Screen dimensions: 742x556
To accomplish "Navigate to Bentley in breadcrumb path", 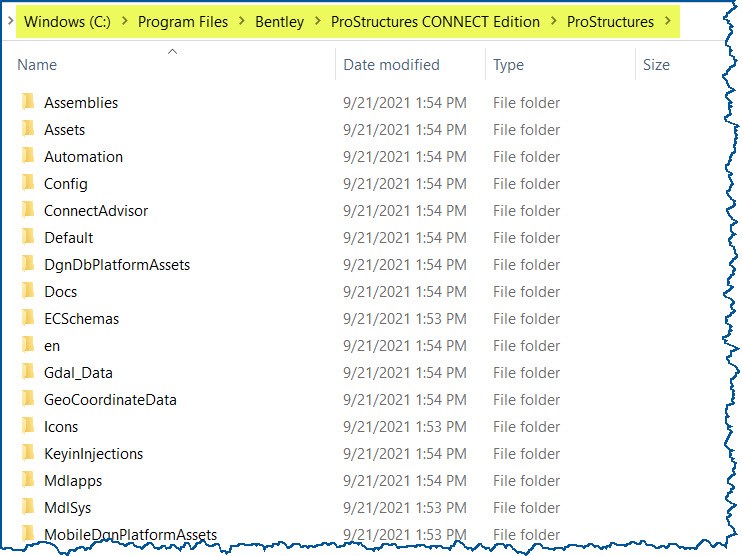I will point(279,21).
